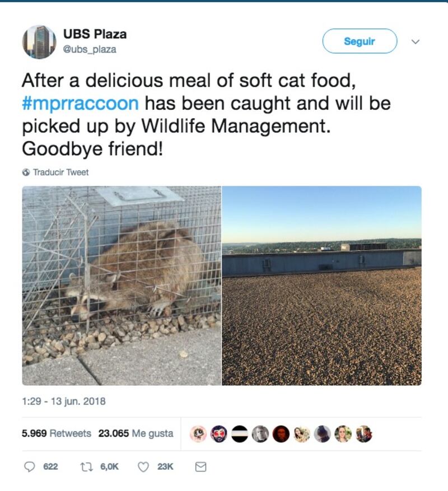Click the 1:29 - 13 jun. 2018 timestamp
448x491 pixels.
click(64, 401)
